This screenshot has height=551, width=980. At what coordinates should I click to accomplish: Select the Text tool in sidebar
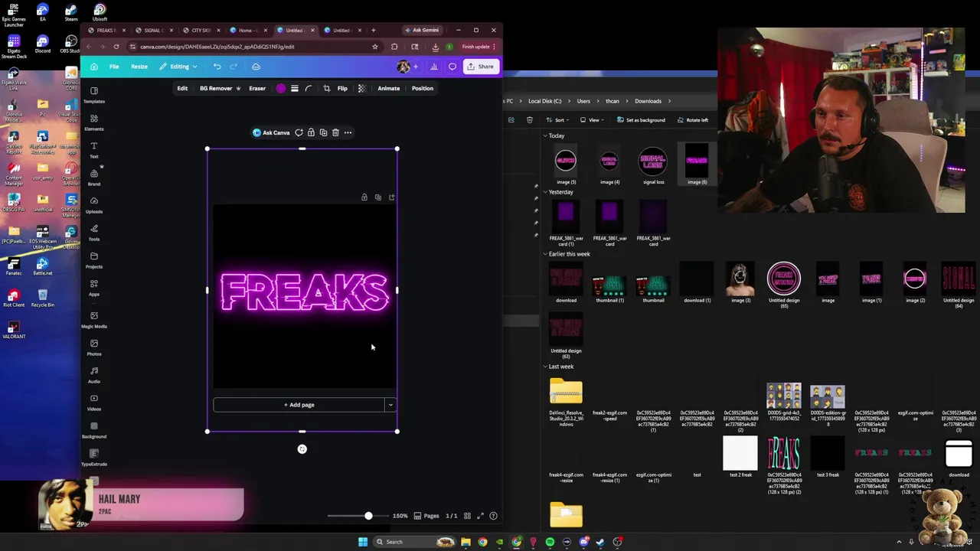point(94,150)
